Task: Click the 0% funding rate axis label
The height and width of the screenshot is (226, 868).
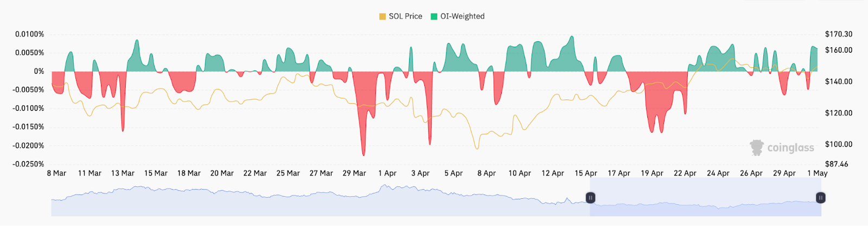Action: click(x=39, y=71)
